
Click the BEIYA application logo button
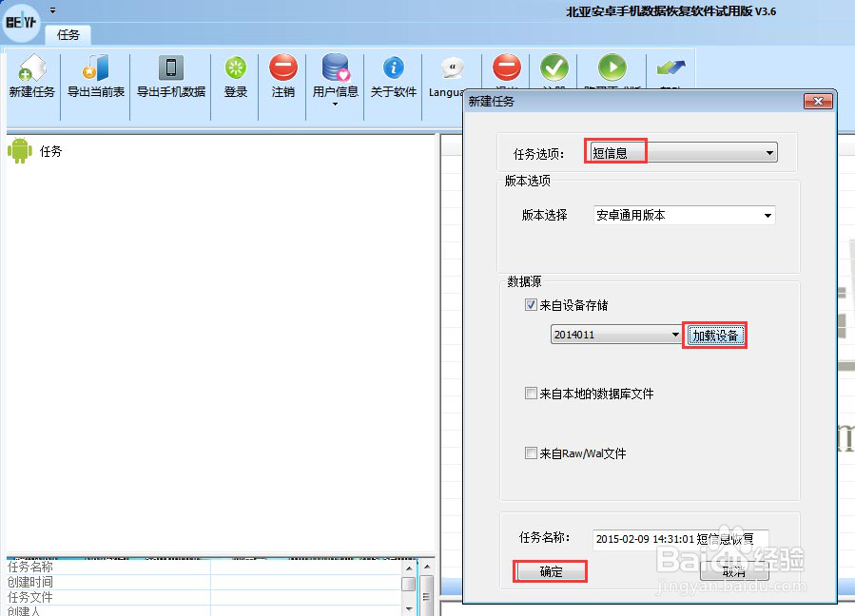[21, 23]
